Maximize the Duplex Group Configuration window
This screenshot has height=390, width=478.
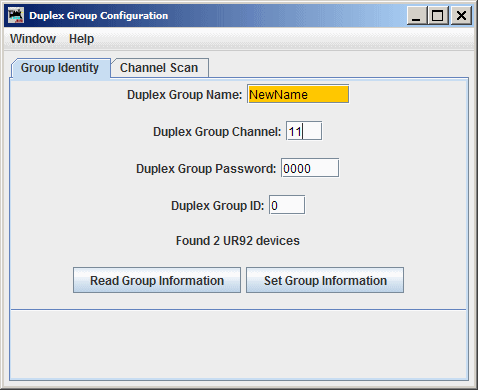(438, 16)
